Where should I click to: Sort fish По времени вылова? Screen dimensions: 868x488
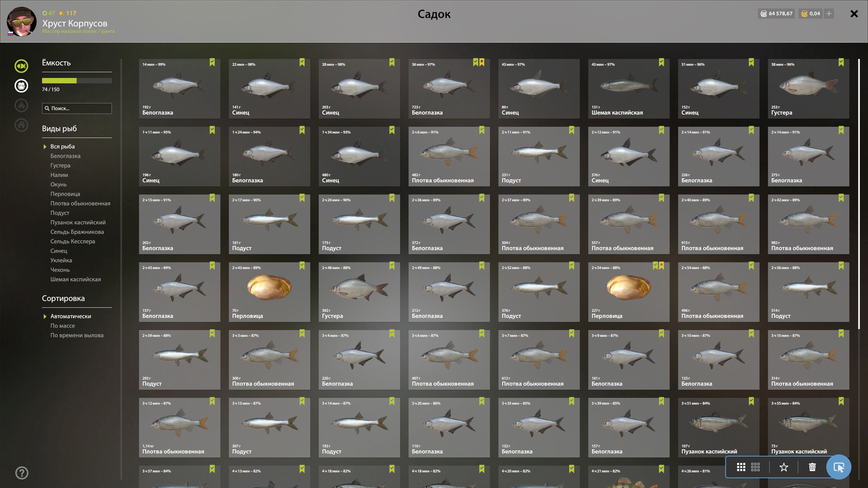[x=77, y=335]
